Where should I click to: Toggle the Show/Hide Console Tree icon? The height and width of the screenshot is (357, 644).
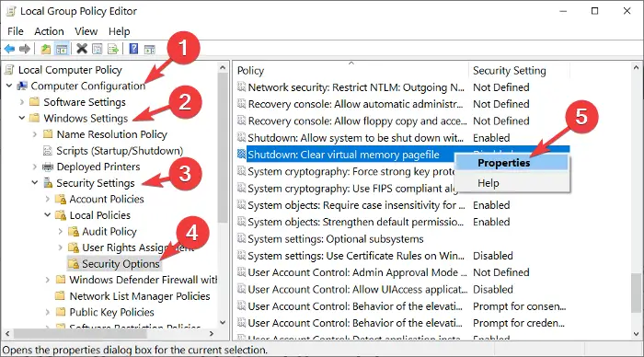pyautogui.click(x=62, y=50)
